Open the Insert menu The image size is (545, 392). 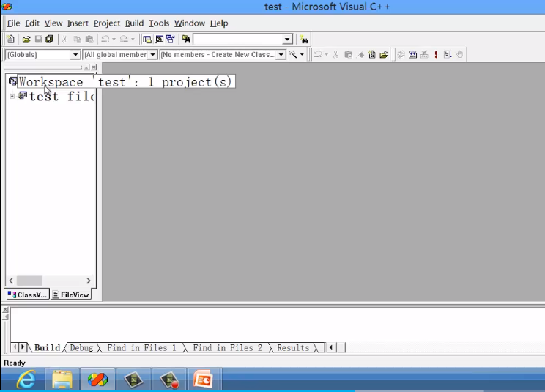(x=78, y=23)
